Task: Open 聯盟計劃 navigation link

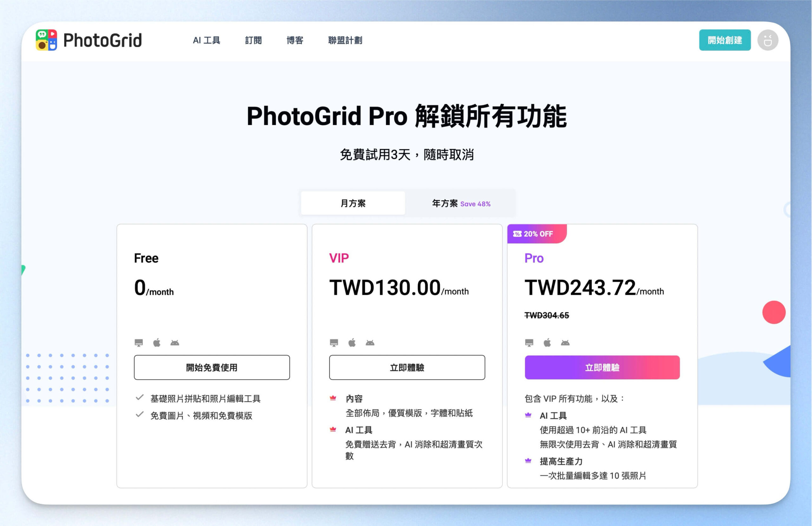Action: [345, 40]
